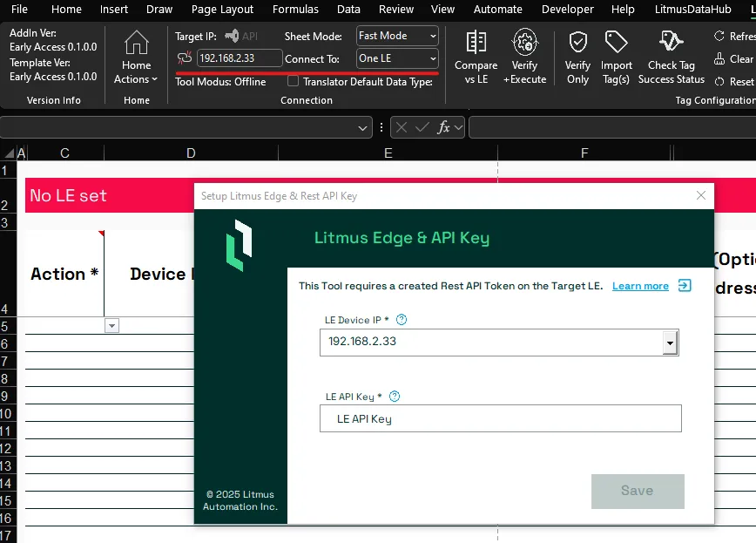Click the Tool Modus: Offline status text

pos(220,82)
